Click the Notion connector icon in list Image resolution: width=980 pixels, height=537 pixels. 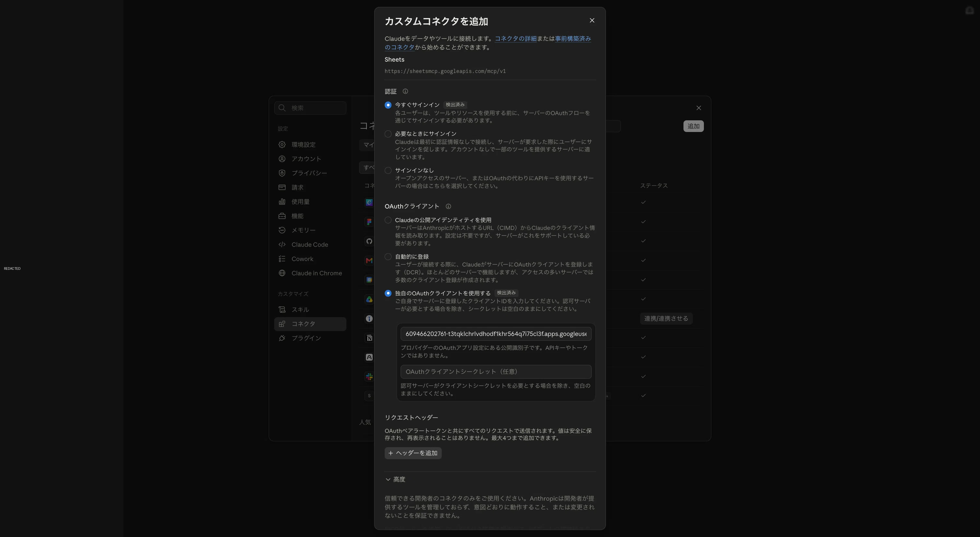(x=369, y=338)
